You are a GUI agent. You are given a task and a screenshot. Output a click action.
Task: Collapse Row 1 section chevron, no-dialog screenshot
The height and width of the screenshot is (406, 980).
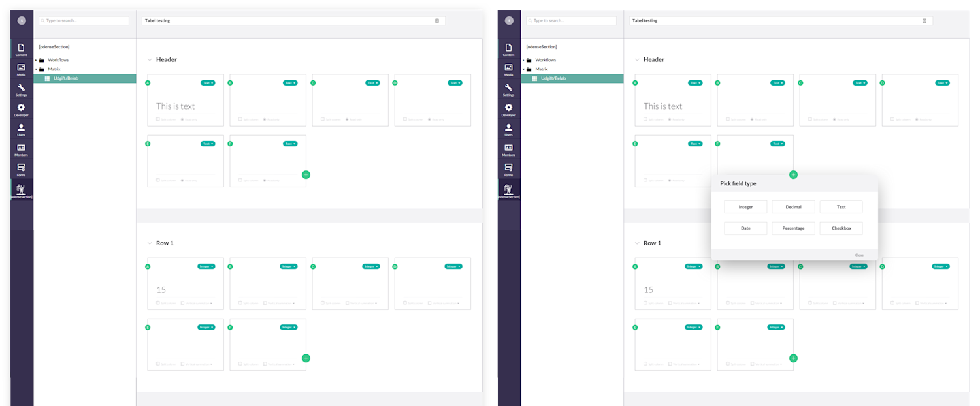pos(149,243)
